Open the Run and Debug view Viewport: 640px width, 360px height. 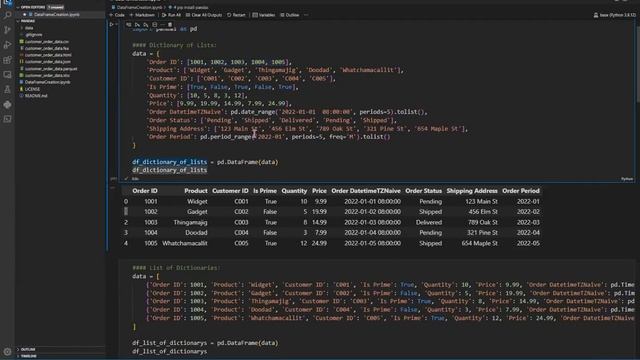click(7, 44)
